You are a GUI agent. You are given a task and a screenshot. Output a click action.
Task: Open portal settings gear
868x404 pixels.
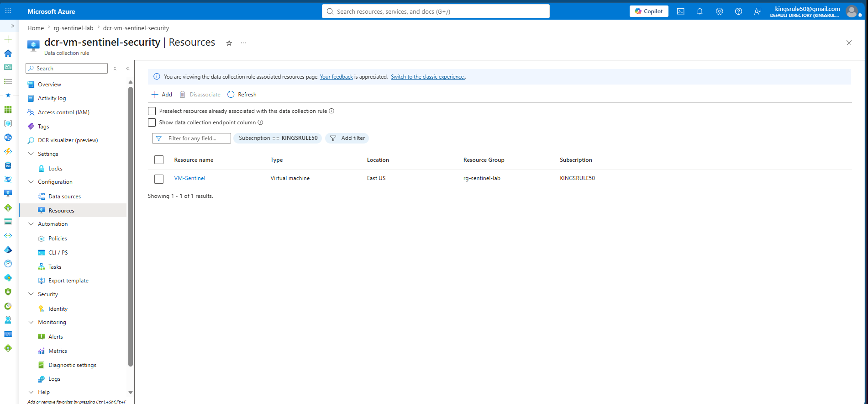tap(719, 11)
